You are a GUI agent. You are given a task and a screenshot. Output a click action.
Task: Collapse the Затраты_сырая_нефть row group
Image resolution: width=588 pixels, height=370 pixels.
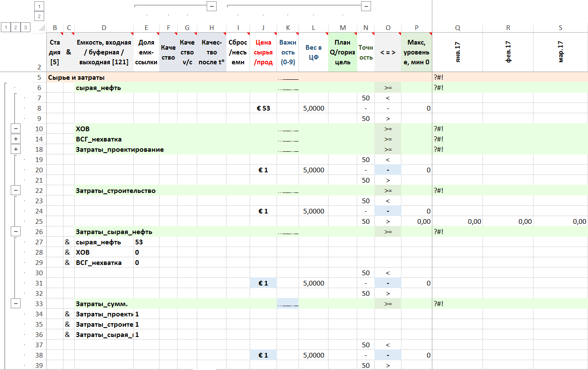(16, 232)
